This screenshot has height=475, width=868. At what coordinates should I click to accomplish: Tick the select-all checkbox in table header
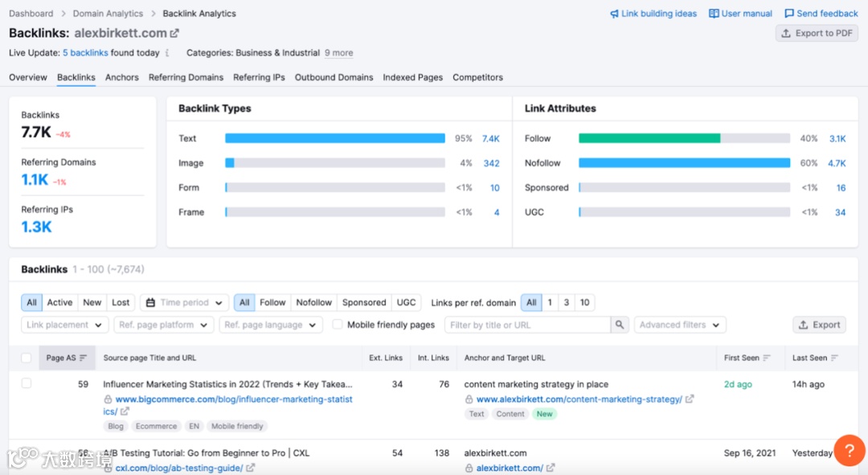tap(26, 358)
